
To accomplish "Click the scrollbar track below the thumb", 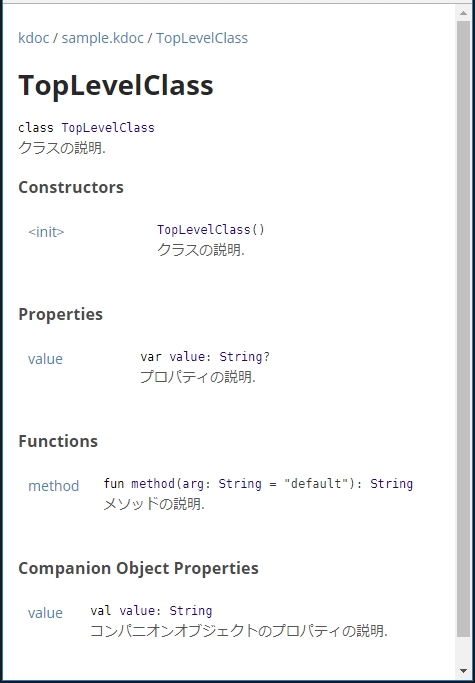I will tap(464, 650).
